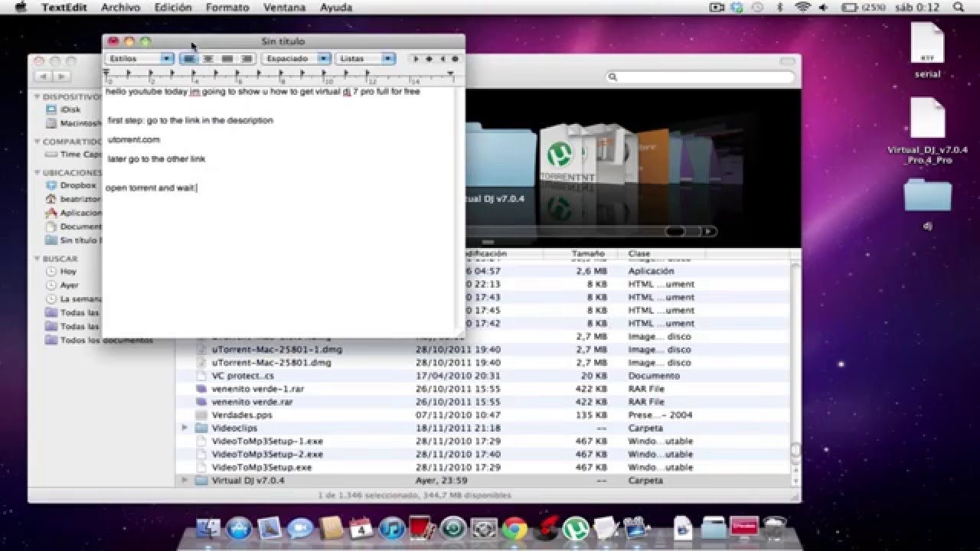The height and width of the screenshot is (551, 980).
Task: Collapse the COMPARTIDO sidebar section
Action: tap(38, 142)
